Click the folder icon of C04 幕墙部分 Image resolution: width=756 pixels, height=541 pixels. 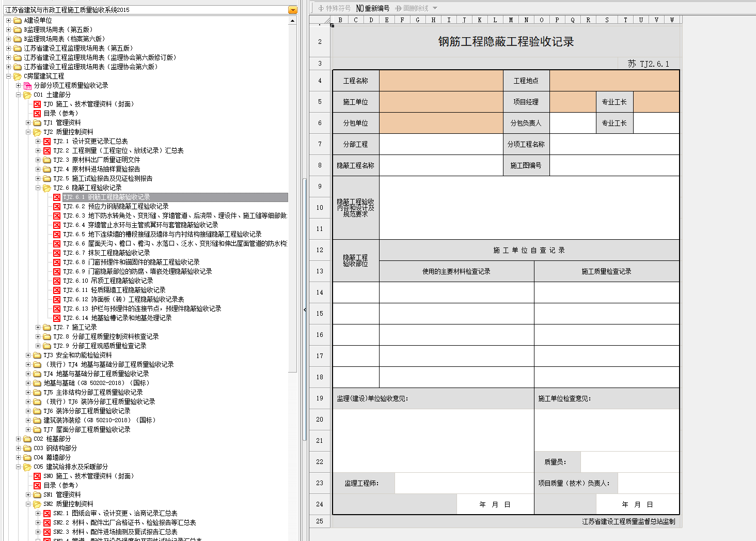(x=27, y=458)
